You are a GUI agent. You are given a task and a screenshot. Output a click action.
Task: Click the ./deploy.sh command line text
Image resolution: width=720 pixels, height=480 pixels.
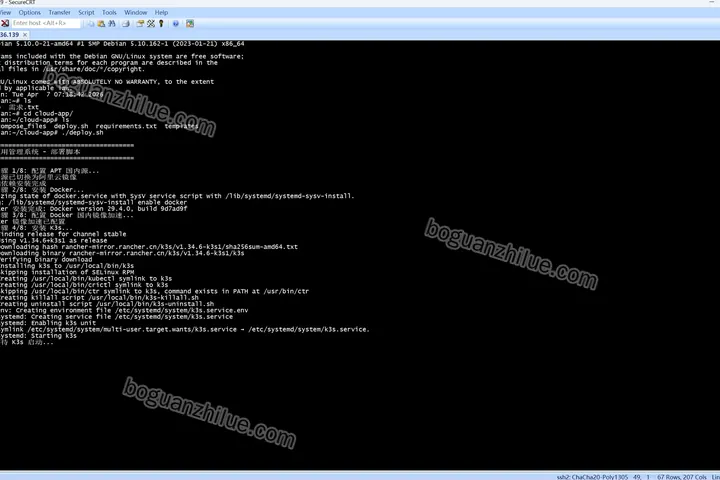tap(83, 133)
